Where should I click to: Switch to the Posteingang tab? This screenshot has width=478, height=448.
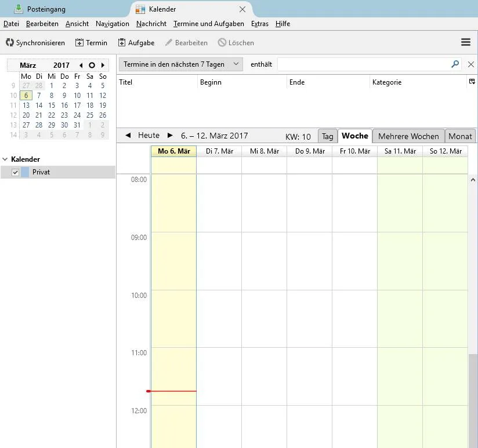click(46, 9)
